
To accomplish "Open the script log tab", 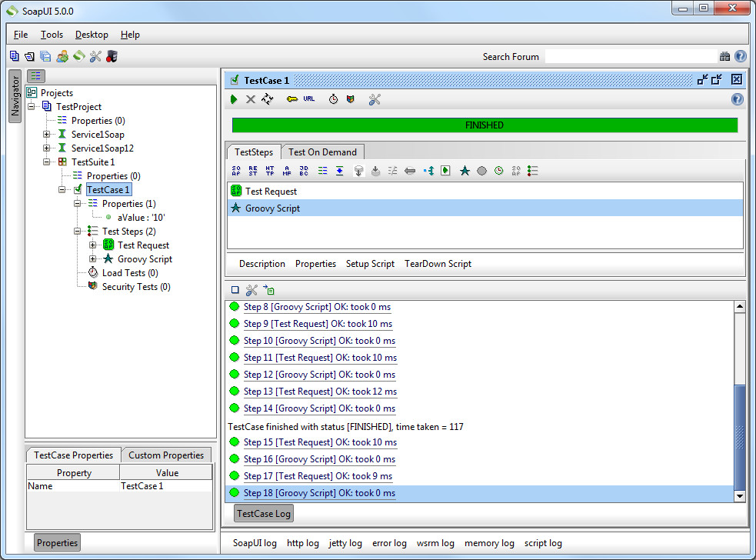I will click(543, 543).
